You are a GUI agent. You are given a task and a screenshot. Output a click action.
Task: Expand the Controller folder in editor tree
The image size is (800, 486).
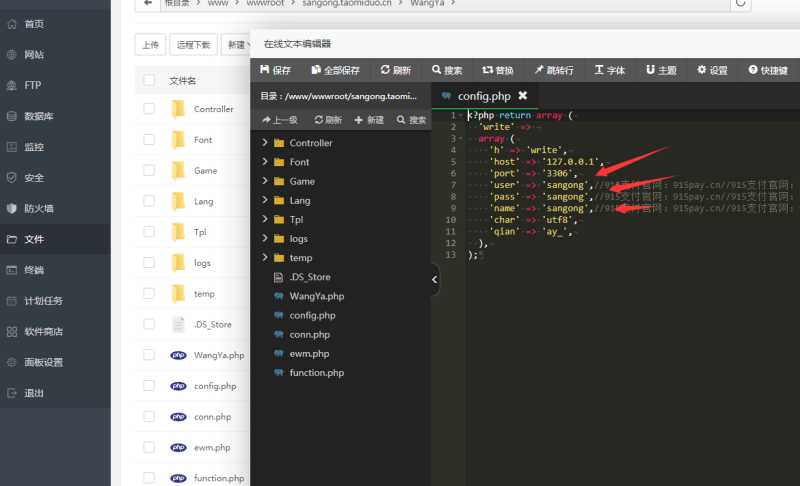pos(265,143)
